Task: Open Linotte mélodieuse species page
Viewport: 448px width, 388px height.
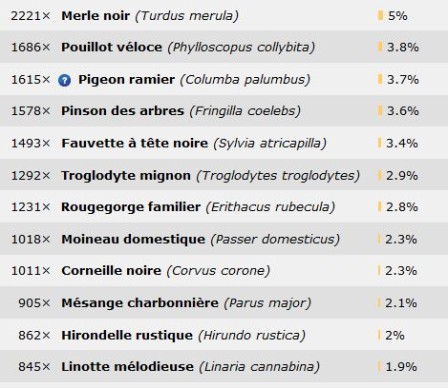Action: coord(127,367)
